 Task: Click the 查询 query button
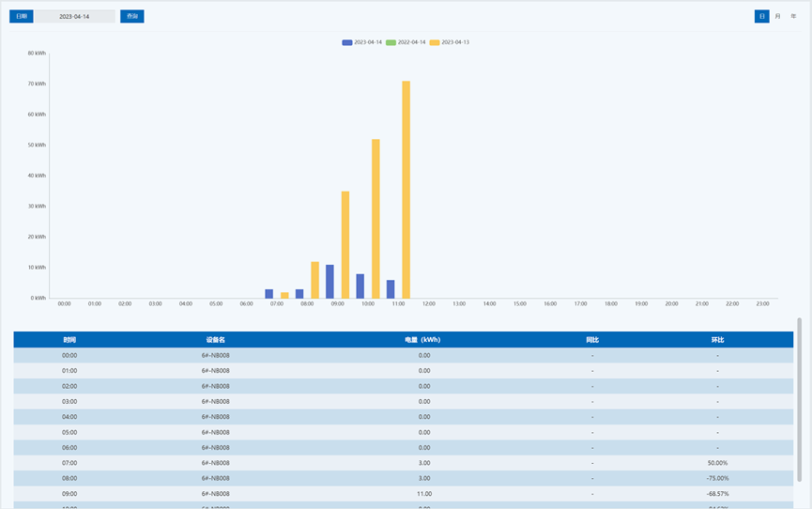pyautogui.click(x=132, y=16)
